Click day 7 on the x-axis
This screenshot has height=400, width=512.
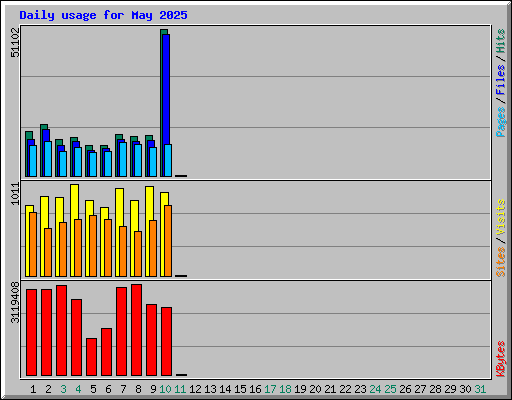[x=123, y=389]
